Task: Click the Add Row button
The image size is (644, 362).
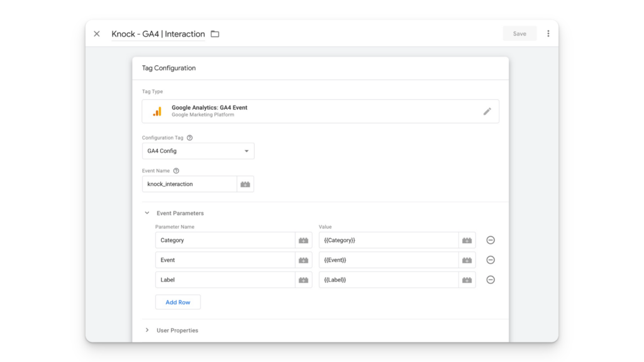Action: pyautogui.click(x=178, y=302)
